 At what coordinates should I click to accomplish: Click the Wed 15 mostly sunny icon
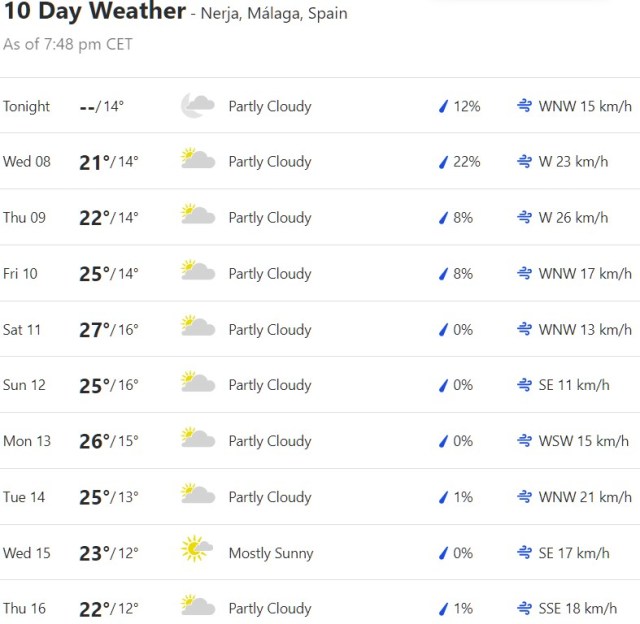coord(197,552)
